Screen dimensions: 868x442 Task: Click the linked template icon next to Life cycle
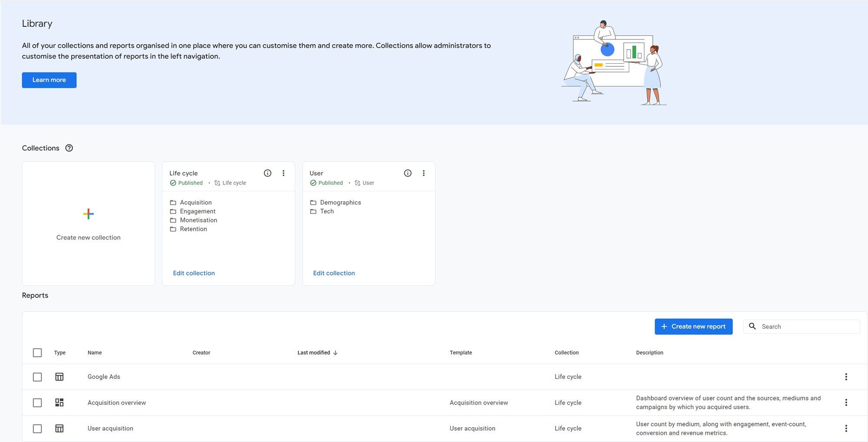point(217,183)
